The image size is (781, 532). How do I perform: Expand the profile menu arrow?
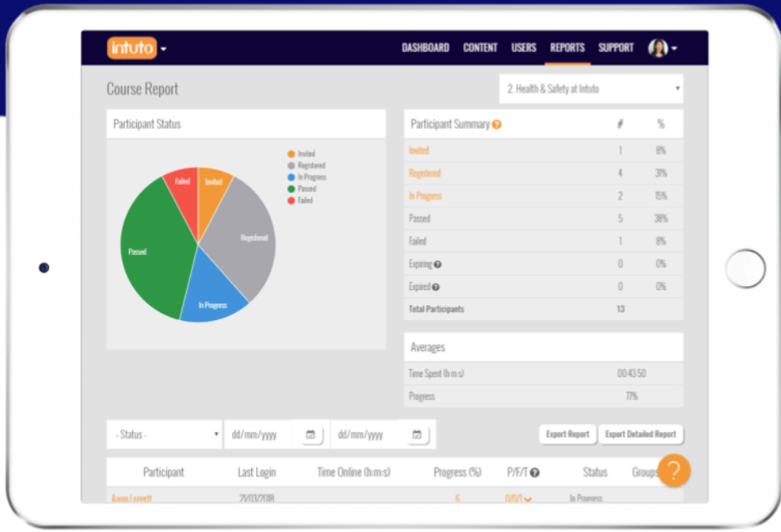click(x=674, y=48)
